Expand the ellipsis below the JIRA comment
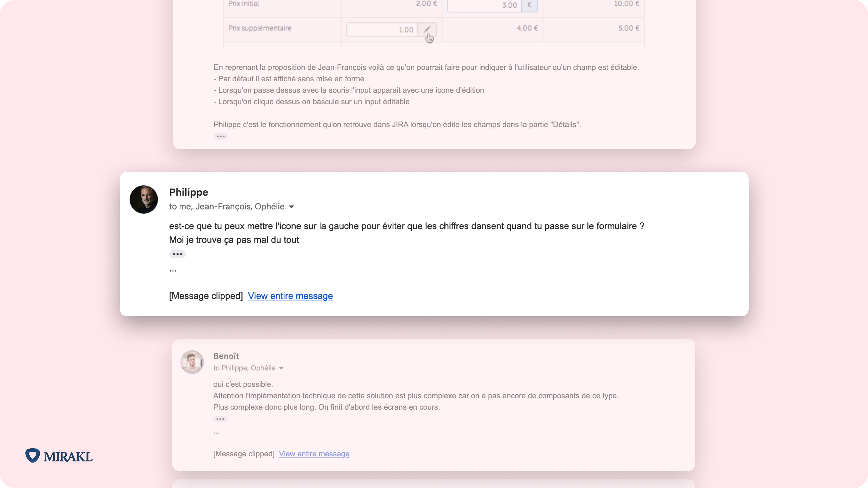This screenshot has height=488, width=868. pos(220,136)
